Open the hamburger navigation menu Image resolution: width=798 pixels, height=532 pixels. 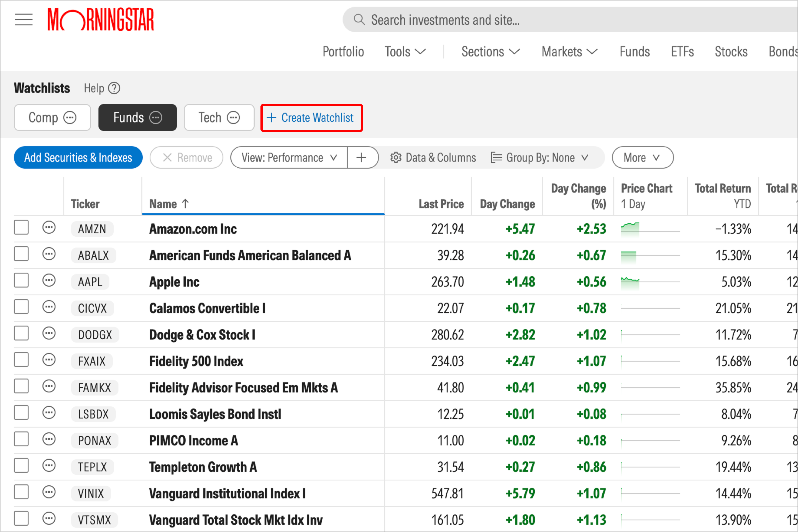click(x=24, y=20)
